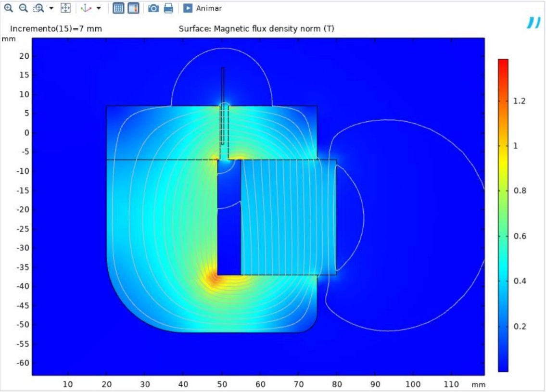The width and height of the screenshot is (546, 392).
Task: Click the Zoom Out magnifier icon
Action: coord(23,8)
